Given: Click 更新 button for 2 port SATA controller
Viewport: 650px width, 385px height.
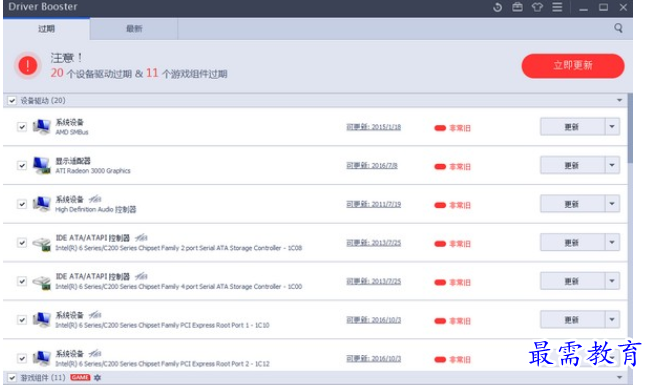Looking at the screenshot, I should [x=572, y=242].
